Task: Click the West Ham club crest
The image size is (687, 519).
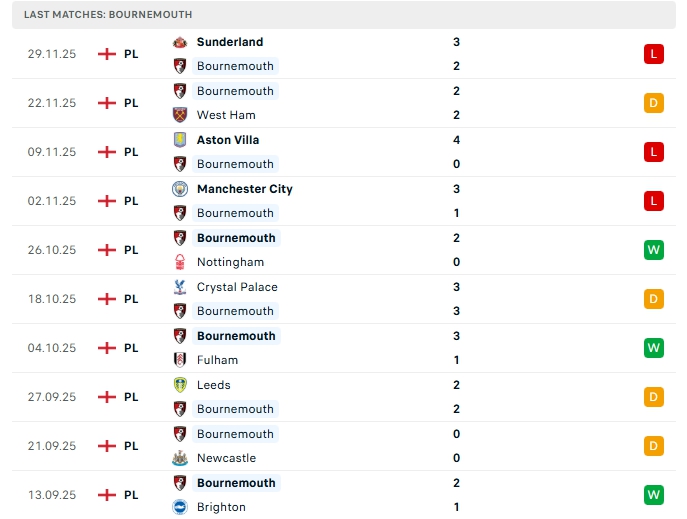Action: 180,115
